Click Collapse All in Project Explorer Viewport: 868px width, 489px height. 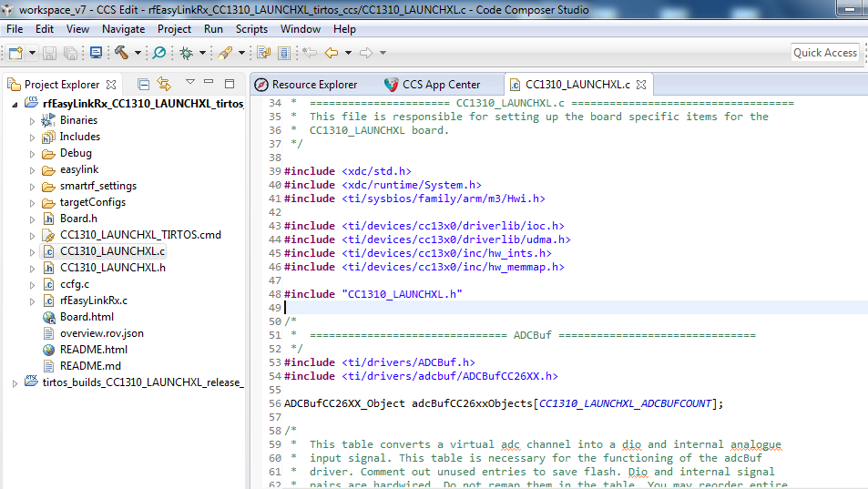click(143, 84)
